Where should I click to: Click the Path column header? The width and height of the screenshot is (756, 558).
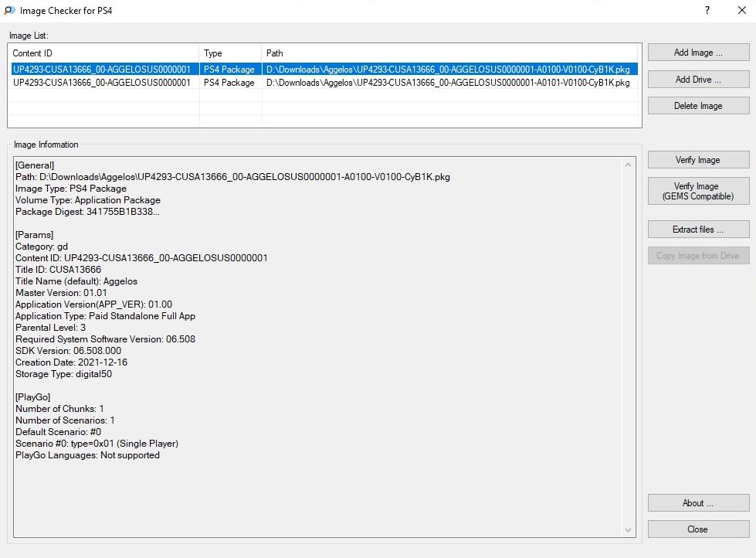(x=450, y=53)
